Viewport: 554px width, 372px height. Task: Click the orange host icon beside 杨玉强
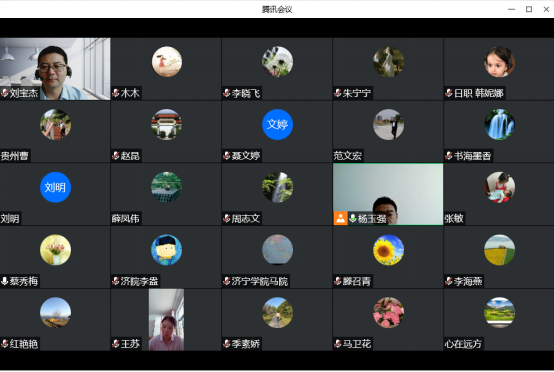[340, 218]
